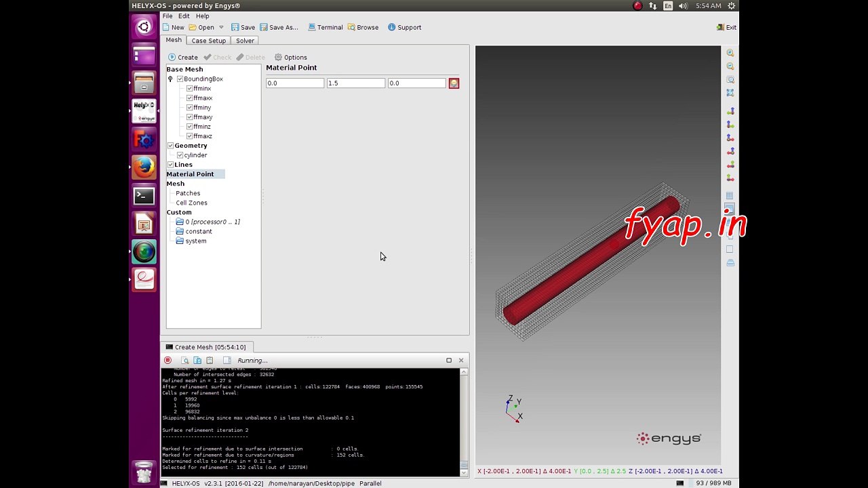Click the Create mesh button
The image size is (868, 488).
[183, 58]
